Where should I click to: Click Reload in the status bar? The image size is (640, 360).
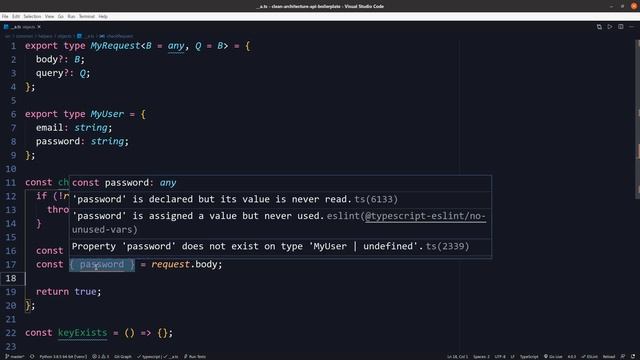pos(609,356)
